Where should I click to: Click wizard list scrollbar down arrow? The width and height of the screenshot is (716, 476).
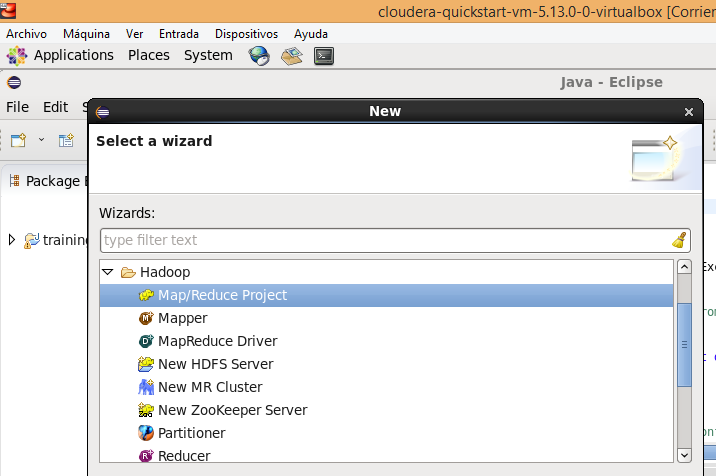(x=684, y=455)
